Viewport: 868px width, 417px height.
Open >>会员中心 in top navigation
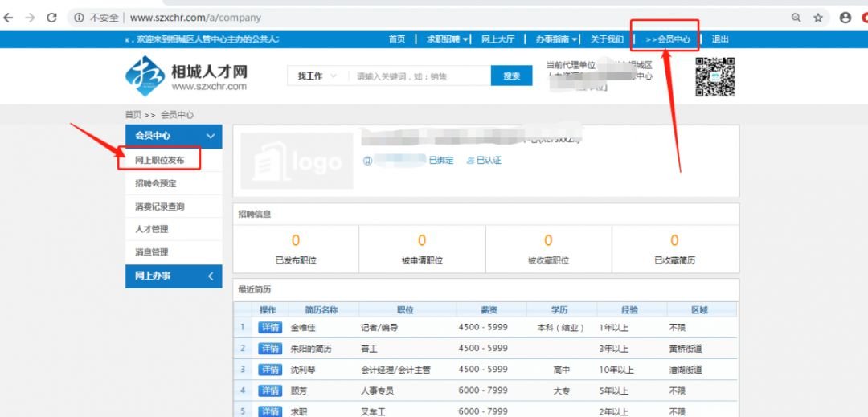(667, 39)
